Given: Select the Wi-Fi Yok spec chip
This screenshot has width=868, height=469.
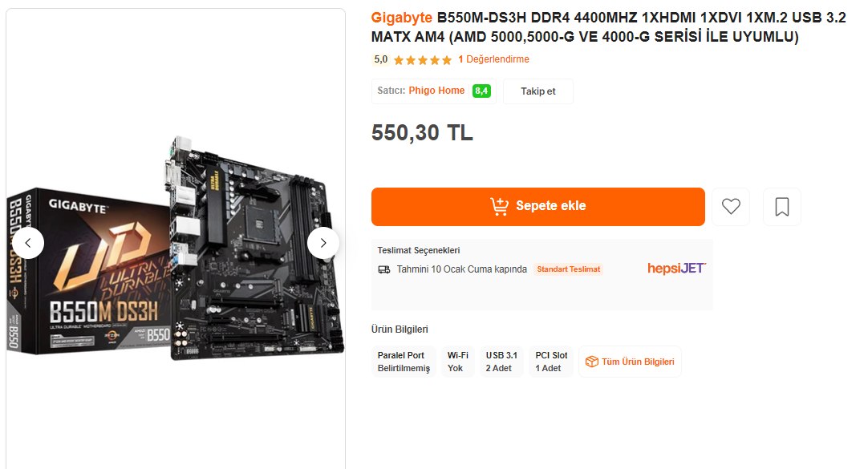Looking at the screenshot, I should point(458,362).
